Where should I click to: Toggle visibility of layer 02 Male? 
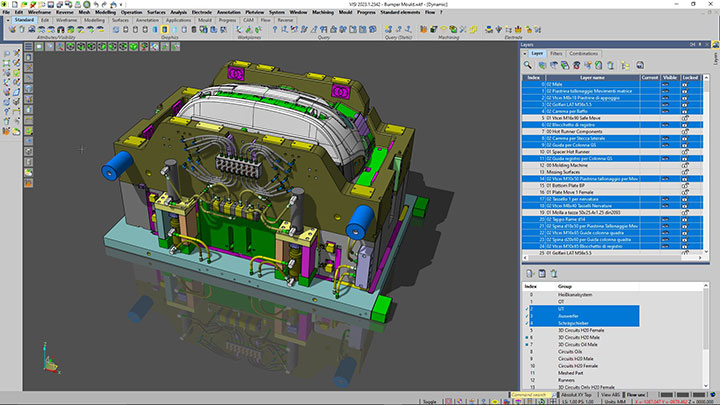(x=665, y=84)
